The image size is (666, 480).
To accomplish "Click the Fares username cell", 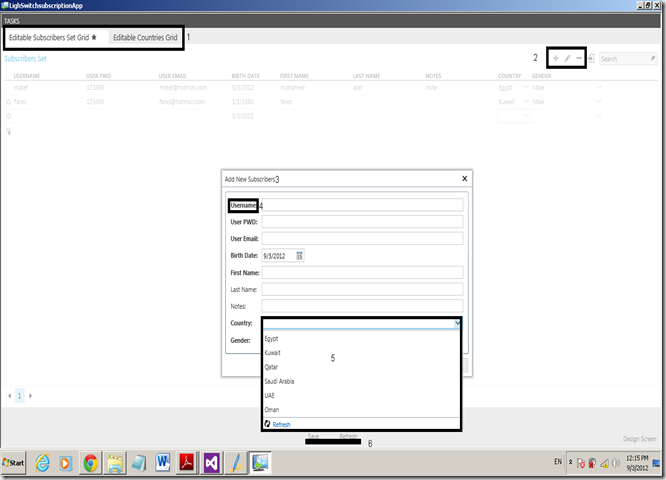I will (20, 102).
